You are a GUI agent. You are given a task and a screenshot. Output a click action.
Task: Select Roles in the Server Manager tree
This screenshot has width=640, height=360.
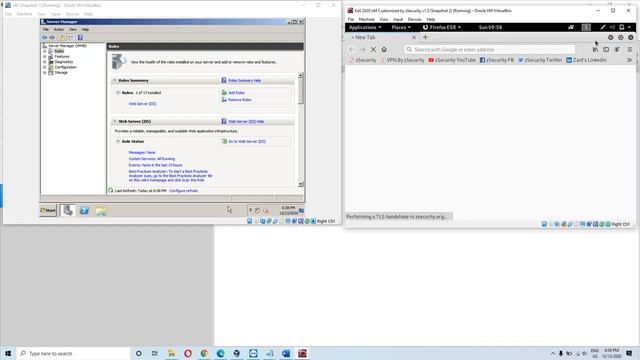(x=59, y=51)
